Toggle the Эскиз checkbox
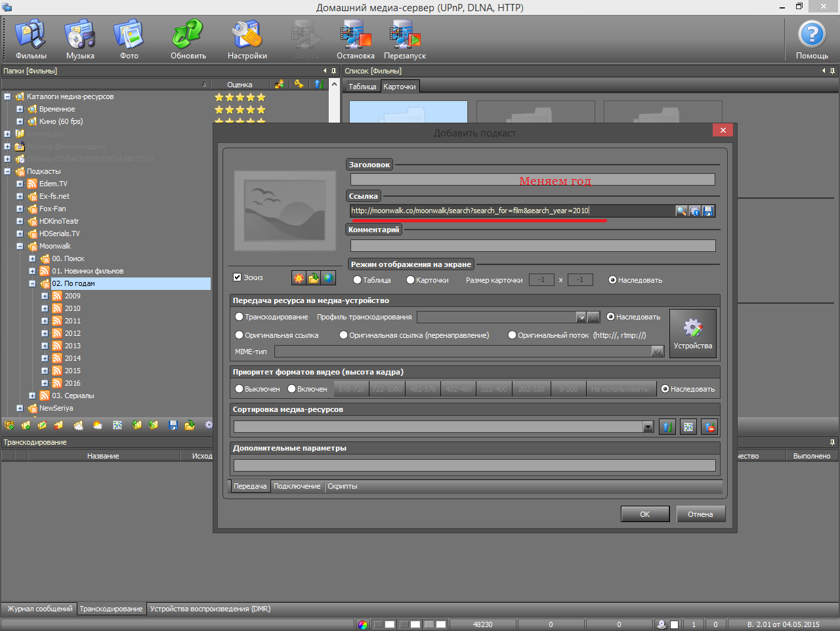Screen dimensions: 840x631 coord(238,277)
